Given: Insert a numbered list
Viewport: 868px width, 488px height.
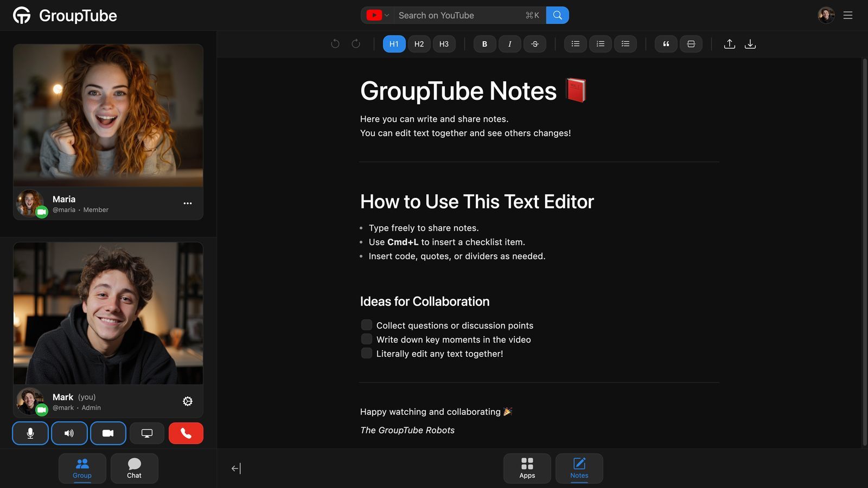Looking at the screenshot, I should [x=600, y=44].
